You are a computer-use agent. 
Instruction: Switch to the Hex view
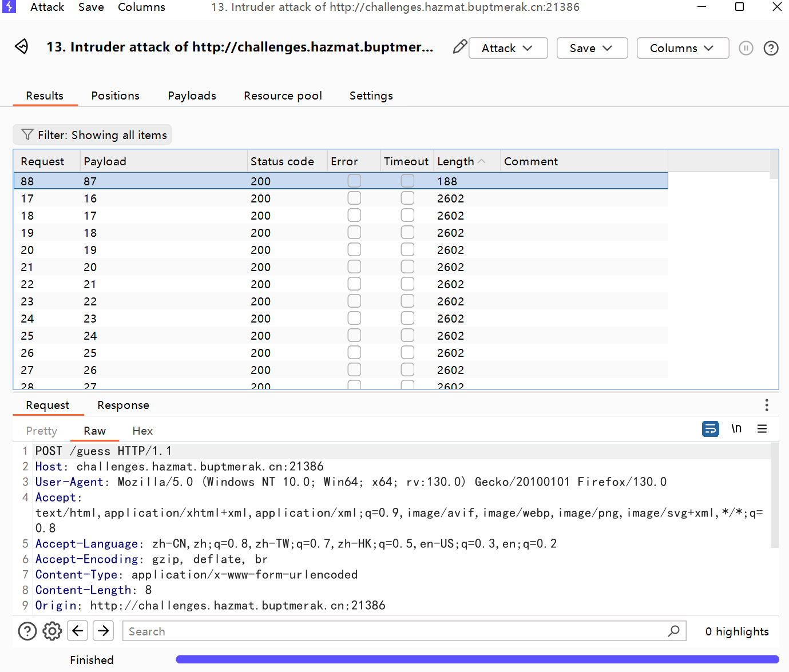pos(142,431)
